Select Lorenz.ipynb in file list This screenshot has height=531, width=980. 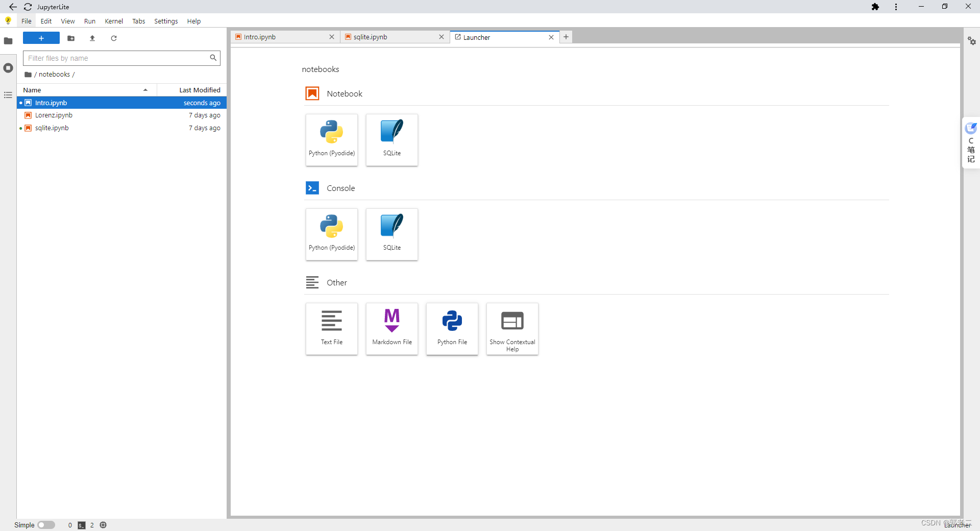pyautogui.click(x=122, y=115)
